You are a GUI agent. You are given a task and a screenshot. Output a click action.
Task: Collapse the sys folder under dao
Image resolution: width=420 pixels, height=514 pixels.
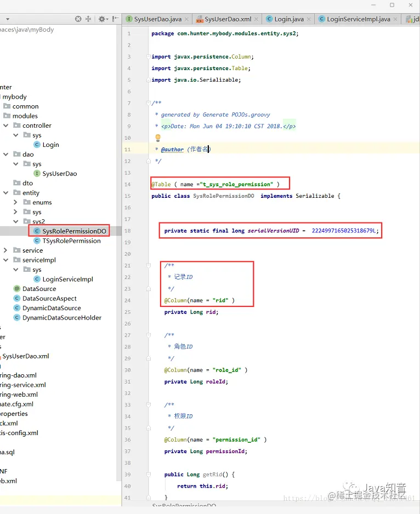pyautogui.click(x=16, y=164)
